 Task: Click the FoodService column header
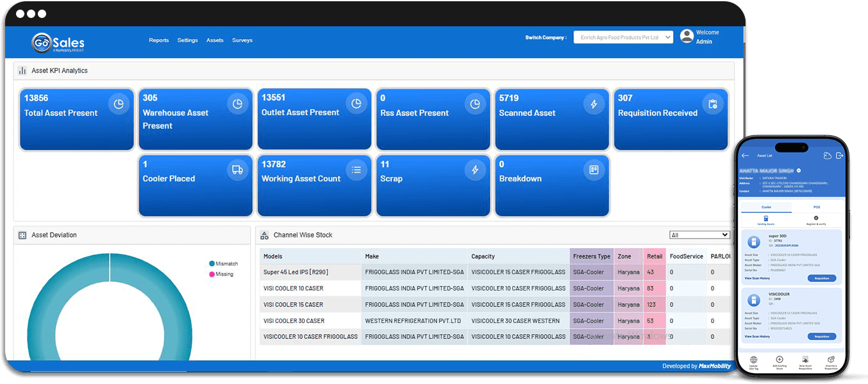pos(686,256)
